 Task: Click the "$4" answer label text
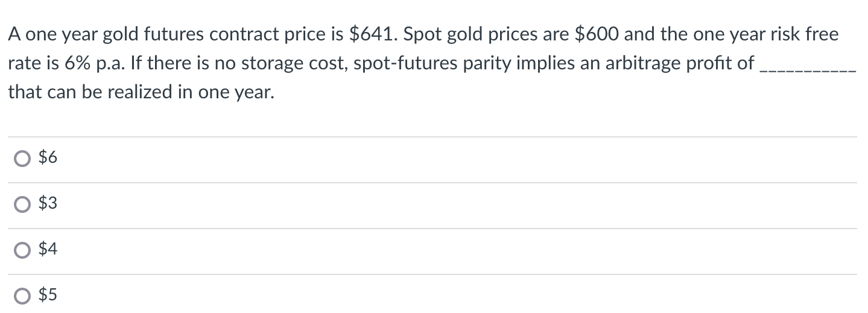coord(48,250)
